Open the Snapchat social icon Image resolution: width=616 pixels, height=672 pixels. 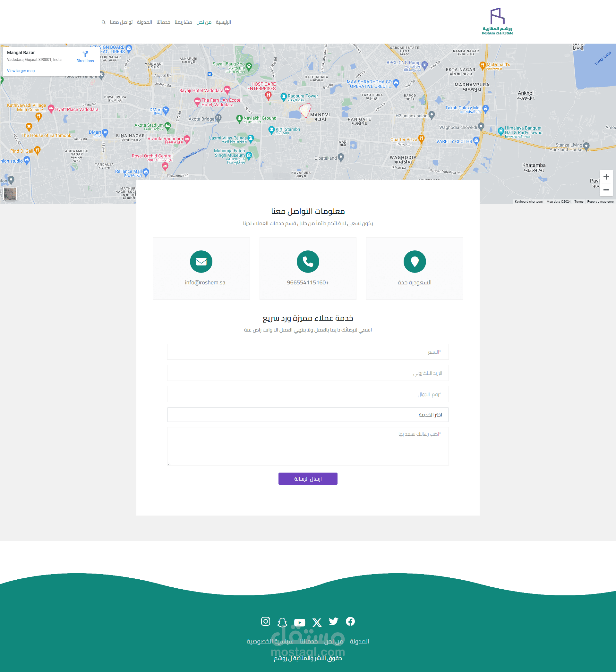pyautogui.click(x=282, y=622)
